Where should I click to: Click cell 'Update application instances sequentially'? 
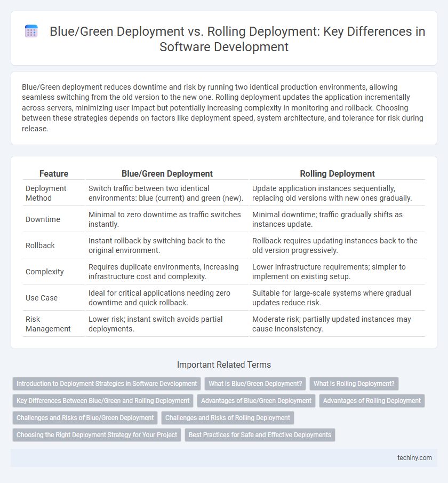pos(337,193)
